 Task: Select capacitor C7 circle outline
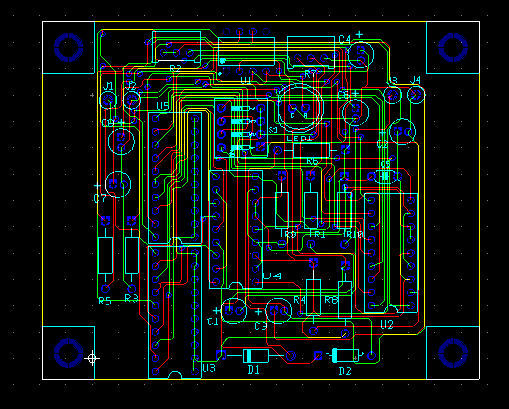(118, 184)
